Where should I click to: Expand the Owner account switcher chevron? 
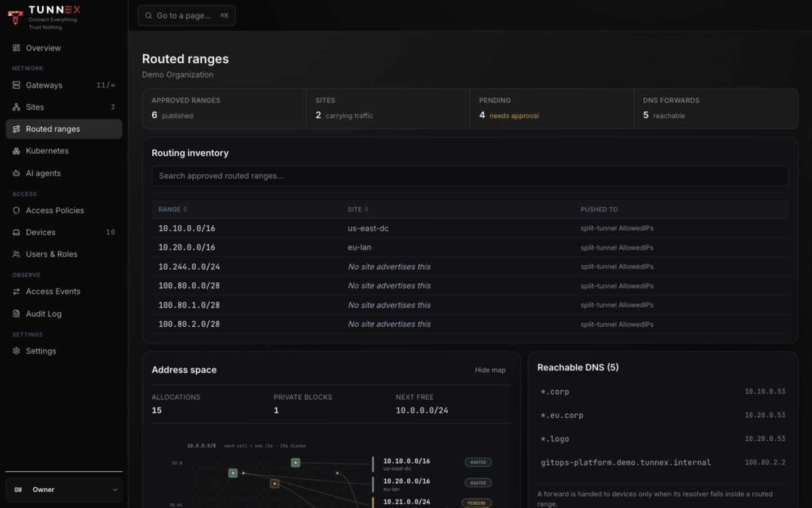pos(114,490)
